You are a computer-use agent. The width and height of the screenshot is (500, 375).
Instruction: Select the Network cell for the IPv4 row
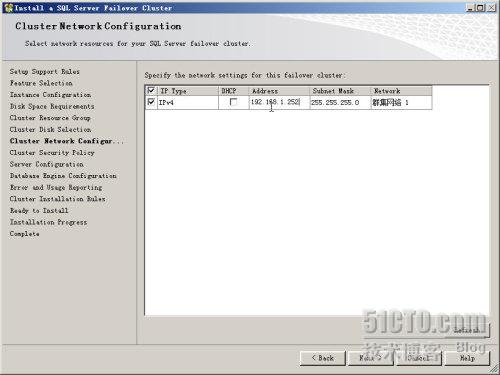pyautogui.click(x=401, y=102)
